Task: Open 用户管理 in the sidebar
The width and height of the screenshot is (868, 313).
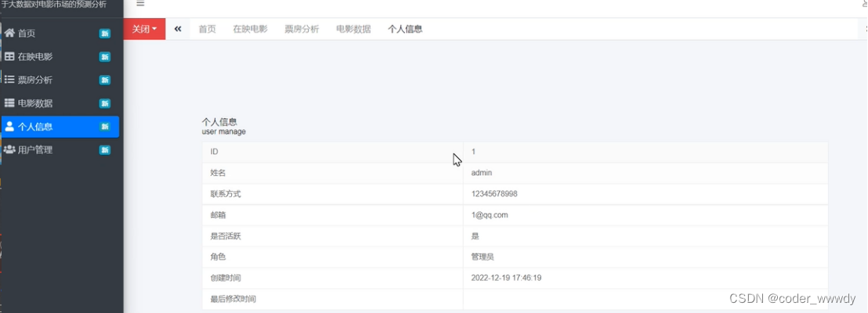Action: (x=60, y=150)
